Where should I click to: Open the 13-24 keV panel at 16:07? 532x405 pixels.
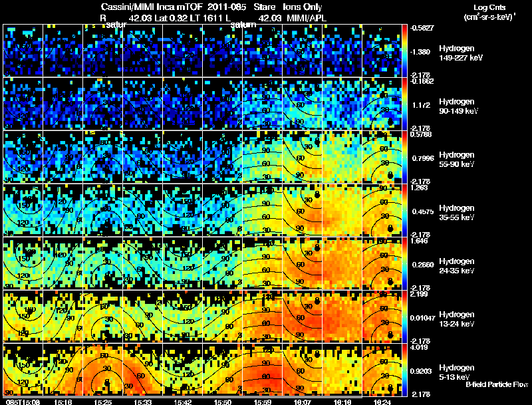coord(303,317)
